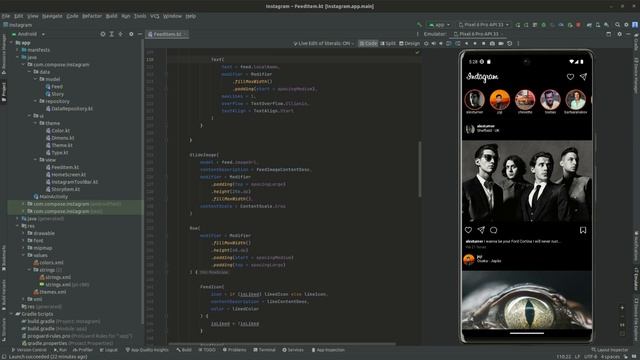Collapse the app module node

point(11,42)
